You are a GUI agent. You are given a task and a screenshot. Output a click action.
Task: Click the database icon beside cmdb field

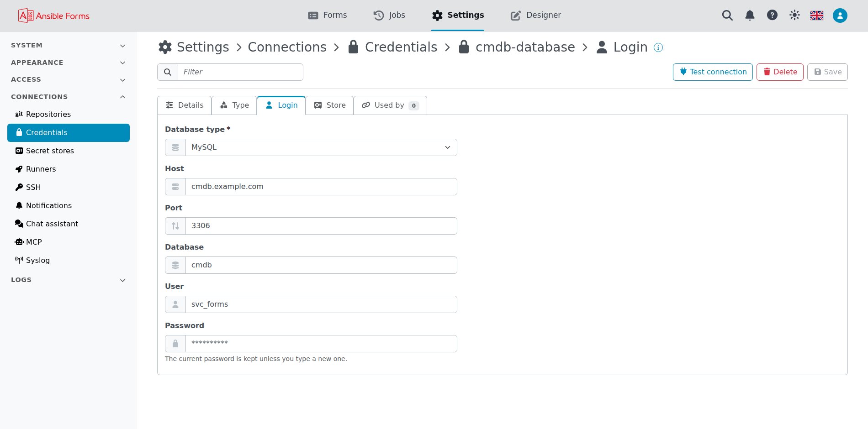175,265
